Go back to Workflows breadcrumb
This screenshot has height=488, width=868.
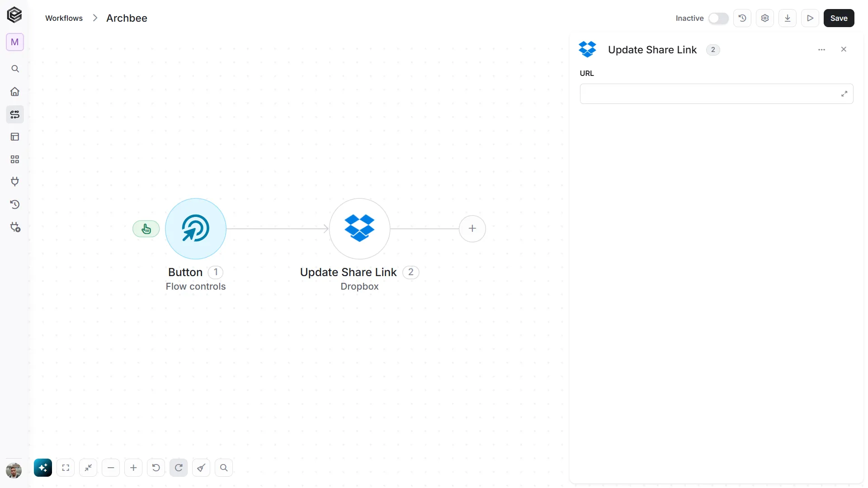64,18
